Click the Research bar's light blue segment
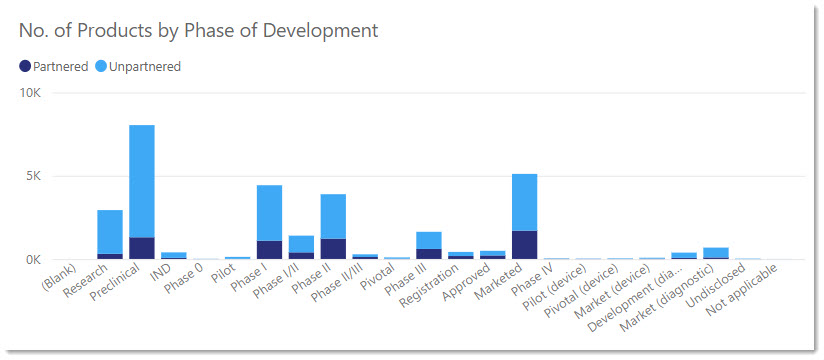The image size is (824, 360). [110, 232]
